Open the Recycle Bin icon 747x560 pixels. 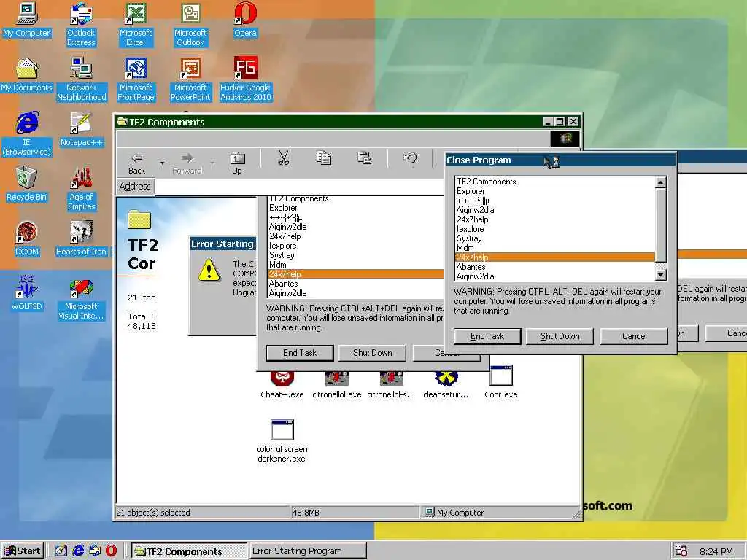click(x=27, y=184)
